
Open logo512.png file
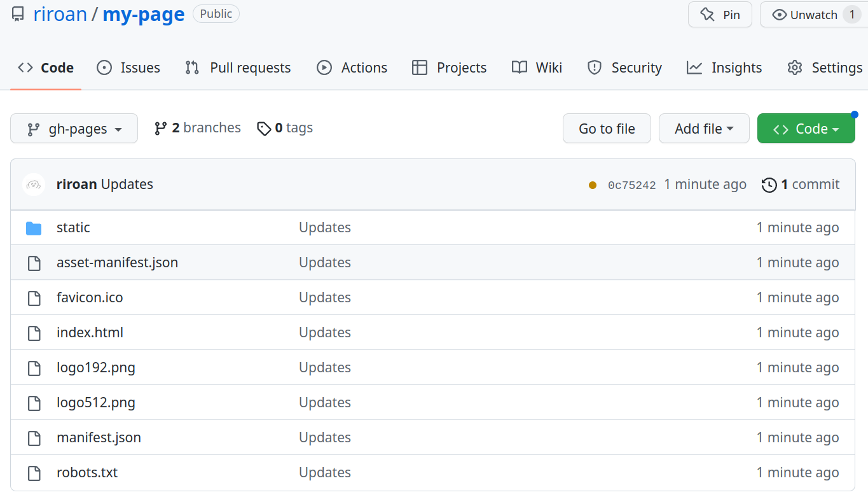[96, 402]
